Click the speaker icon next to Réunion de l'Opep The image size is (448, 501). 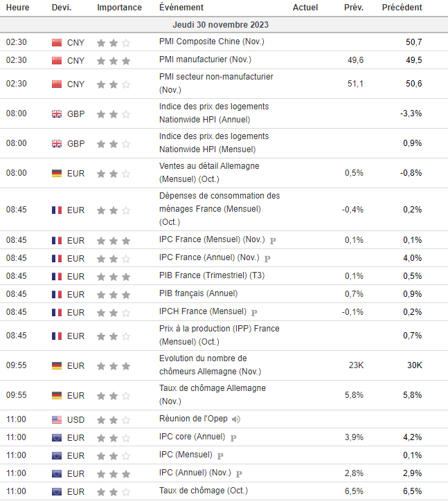tap(236, 419)
